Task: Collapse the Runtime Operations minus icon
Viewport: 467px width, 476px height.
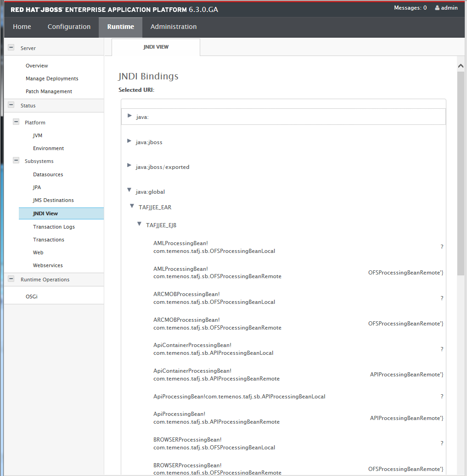Action: pyautogui.click(x=11, y=279)
